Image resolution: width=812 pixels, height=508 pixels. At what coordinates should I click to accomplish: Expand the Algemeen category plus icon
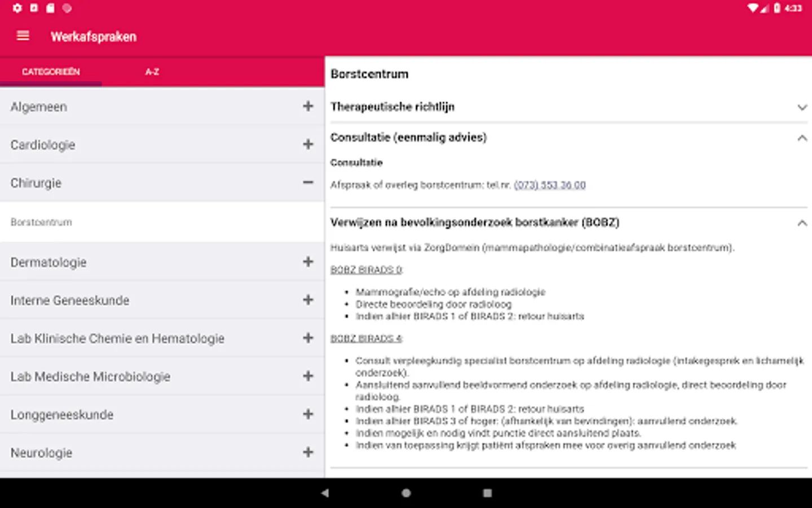tap(308, 106)
